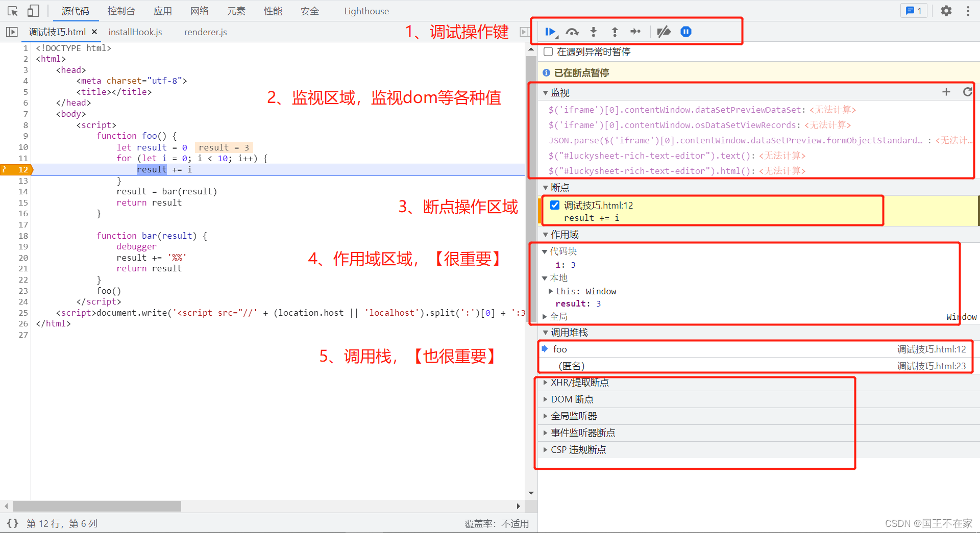The height and width of the screenshot is (533, 980).
Task: Step out of current function
Action: point(615,32)
